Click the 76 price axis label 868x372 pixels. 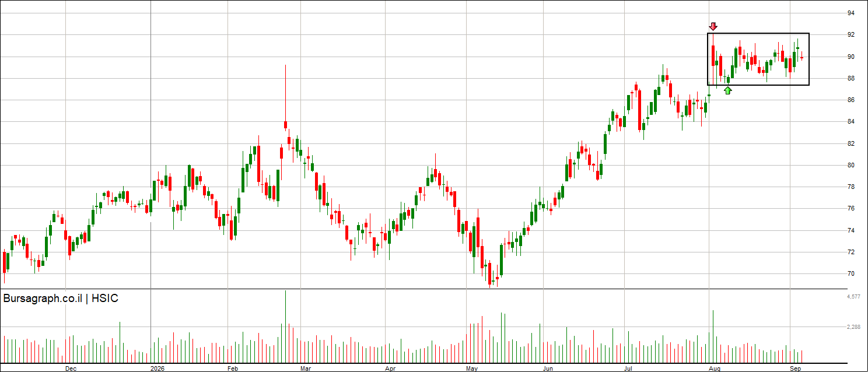tap(851, 209)
